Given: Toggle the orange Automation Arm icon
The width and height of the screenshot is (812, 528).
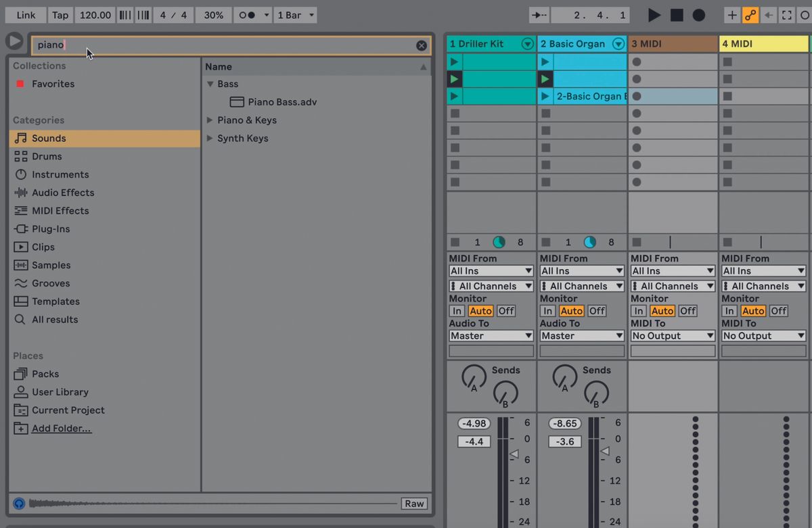Looking at the screenshot, I should [x=750, y=15].
